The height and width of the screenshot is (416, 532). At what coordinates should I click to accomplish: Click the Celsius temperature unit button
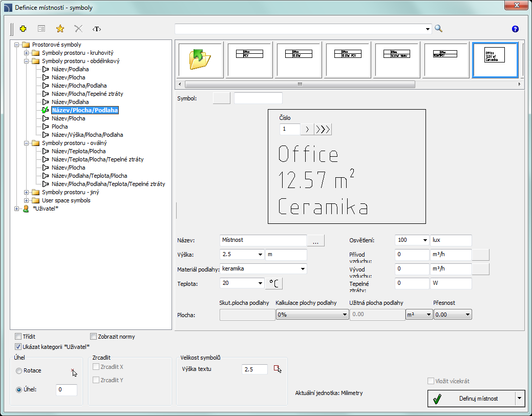point(273,283)
